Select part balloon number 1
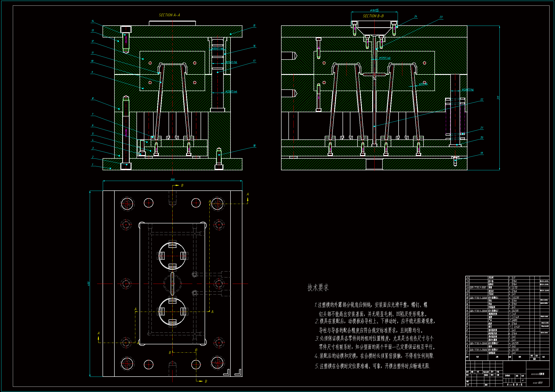Screen dimensions: 555x392 click(x=92, y=165)
